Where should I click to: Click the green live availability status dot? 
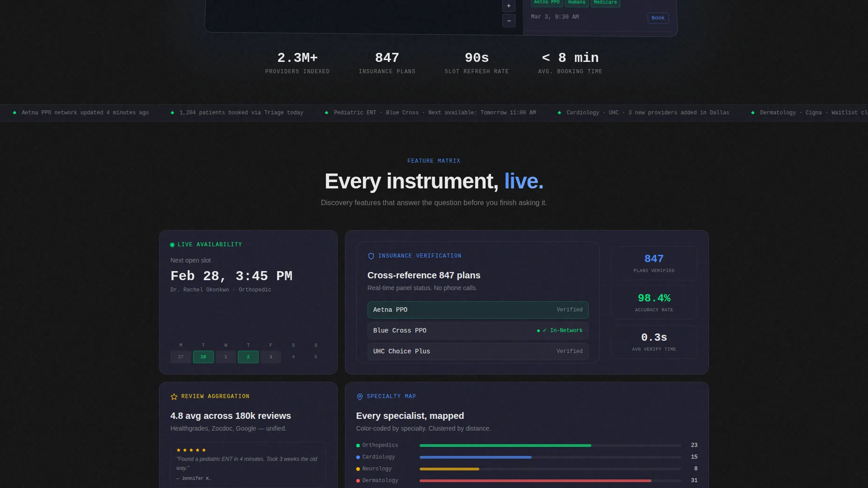[172, 245]
